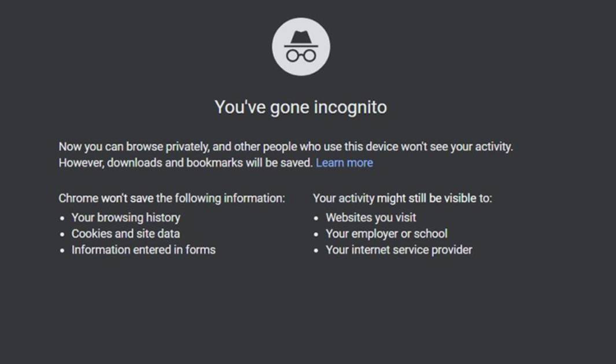Click the bullet beside "Your internet service provider"
This screenshot has width=616, height=364.
click(316, 251)
